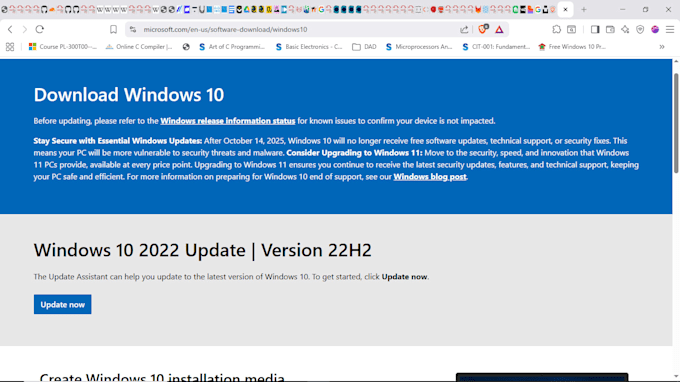680x382 pixels.
Task: Open Free Windows 10 Pr... bookmark
Action: [572, 47]
